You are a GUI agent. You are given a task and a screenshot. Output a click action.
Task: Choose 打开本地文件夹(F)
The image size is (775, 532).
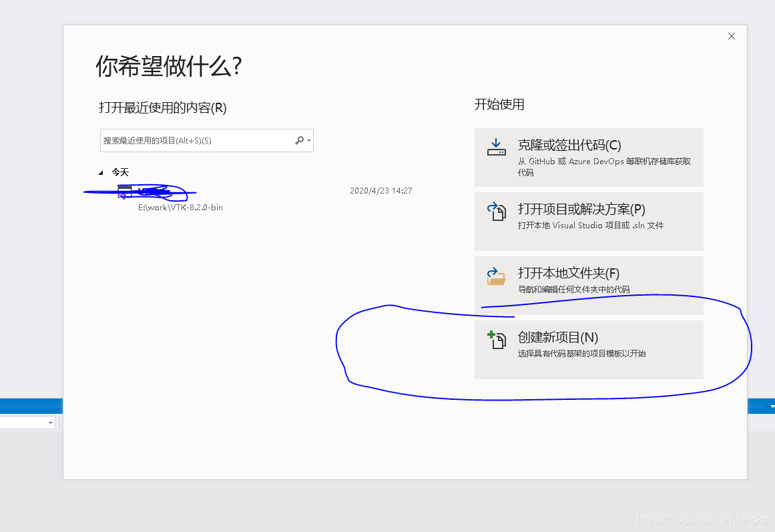coord(589,285)
